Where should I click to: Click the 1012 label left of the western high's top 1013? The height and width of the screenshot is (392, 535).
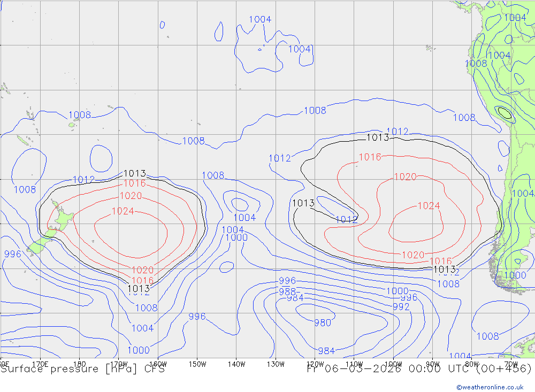(x=83, y=180)
